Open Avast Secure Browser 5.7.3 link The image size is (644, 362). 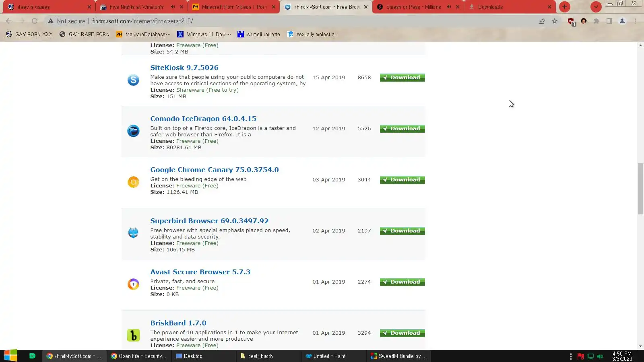click(x=200, y=272)
